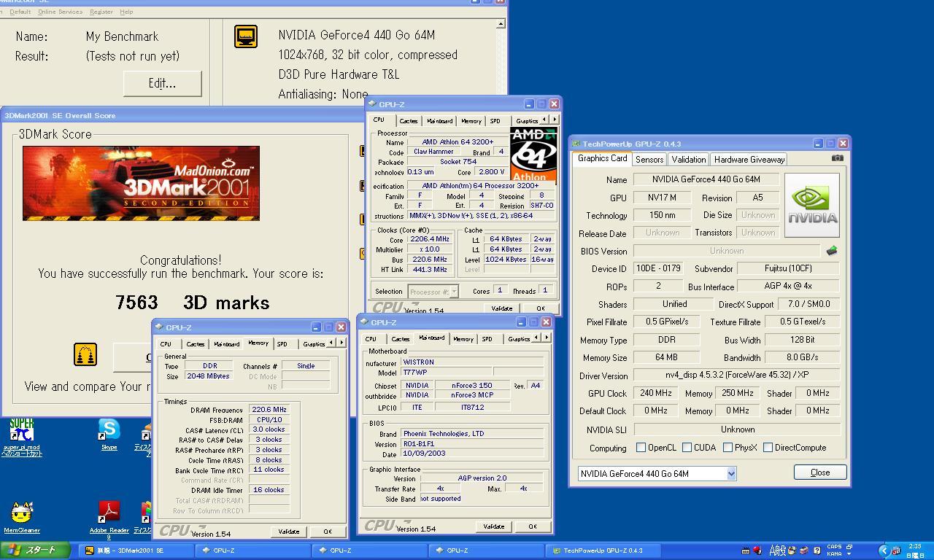Image resolution: width=934 pixels, height=560 pixels.
Task: Enable the PhysX checkbox
Action: [x=727, y=448]
